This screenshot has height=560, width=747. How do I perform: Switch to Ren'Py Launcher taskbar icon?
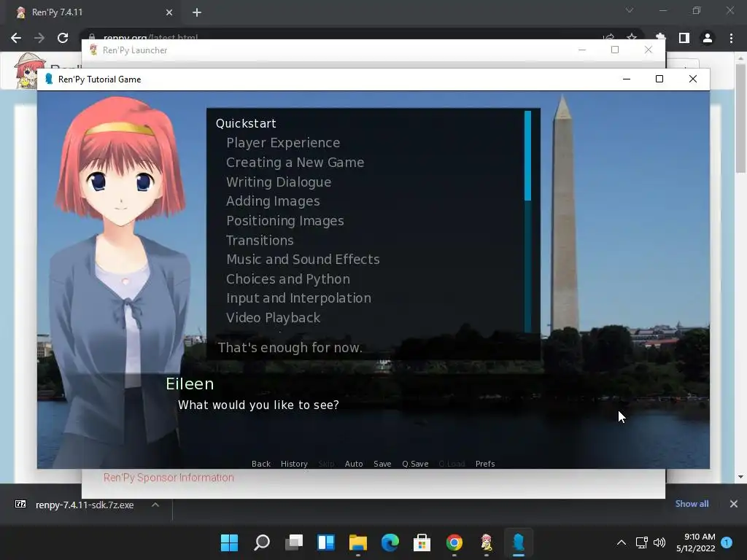(x=487, y=542)
